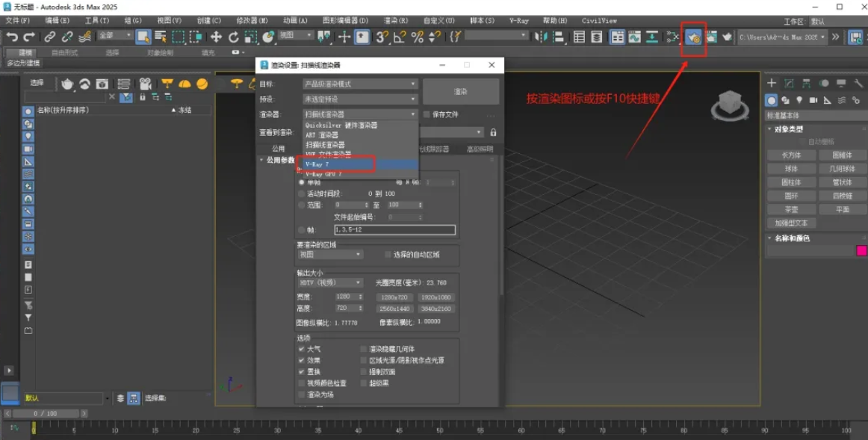Toggle the 3D Snaps icon
The width and height of the screenshot is (868, 440).
pyautogui.click(x=382, y=37)
